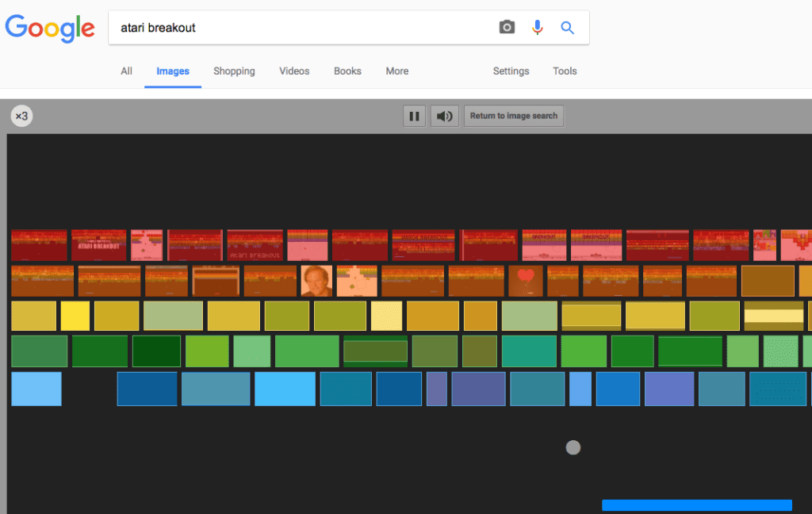Show the search Tools options
812x514 pixels.
click(x=565, y=71)
